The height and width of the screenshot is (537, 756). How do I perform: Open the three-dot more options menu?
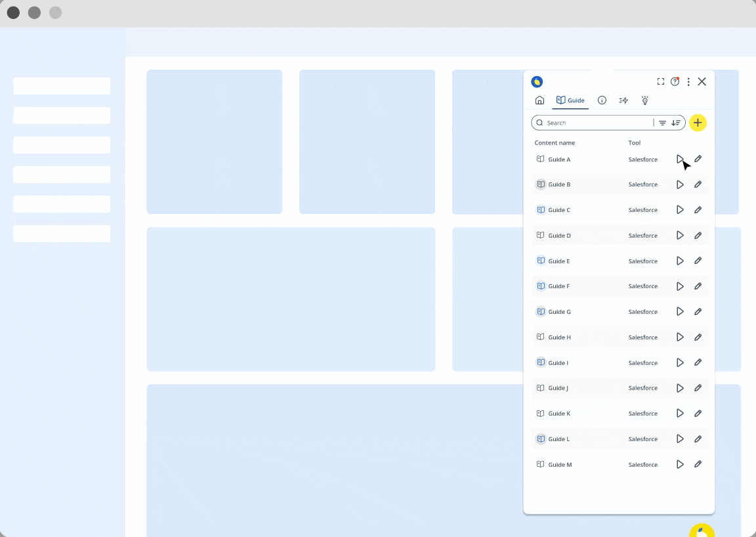688,81
